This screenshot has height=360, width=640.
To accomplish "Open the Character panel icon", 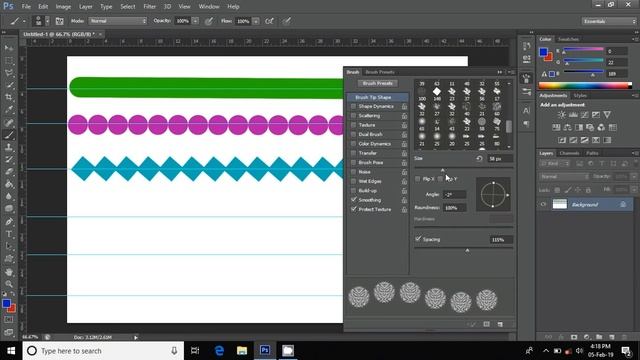I will click(527, 110).
